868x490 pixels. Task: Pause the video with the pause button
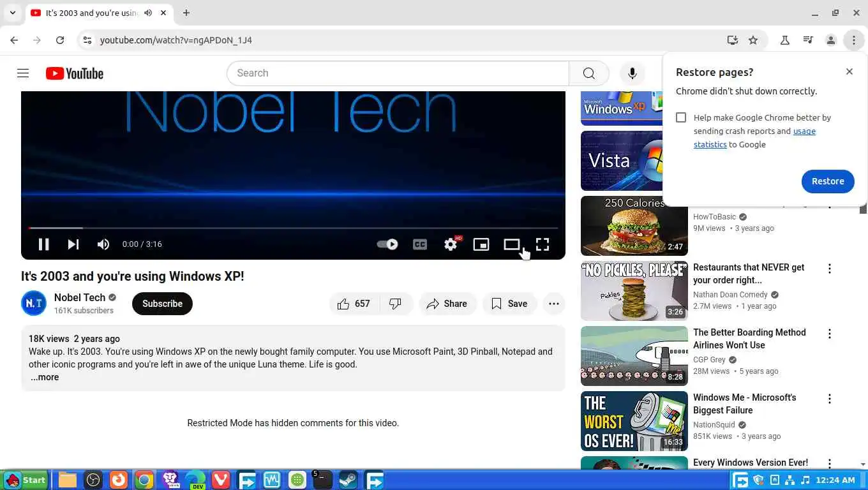[x=43, y=244]
